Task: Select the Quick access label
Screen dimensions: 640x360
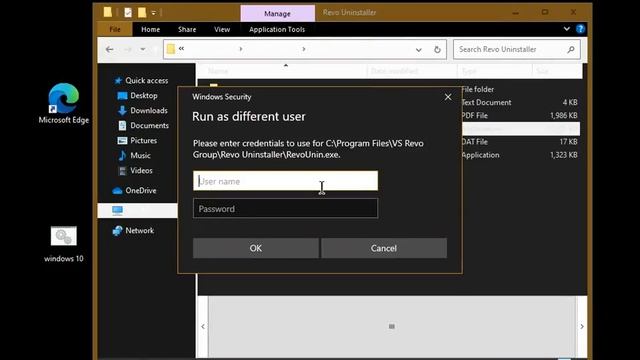Action: [x=147, y=81]
